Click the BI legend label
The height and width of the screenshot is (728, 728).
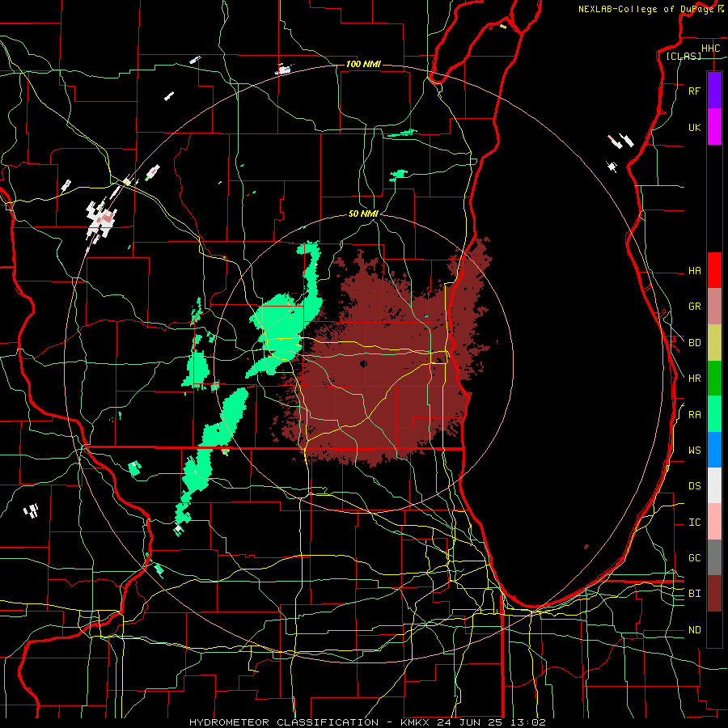point(694,594)
